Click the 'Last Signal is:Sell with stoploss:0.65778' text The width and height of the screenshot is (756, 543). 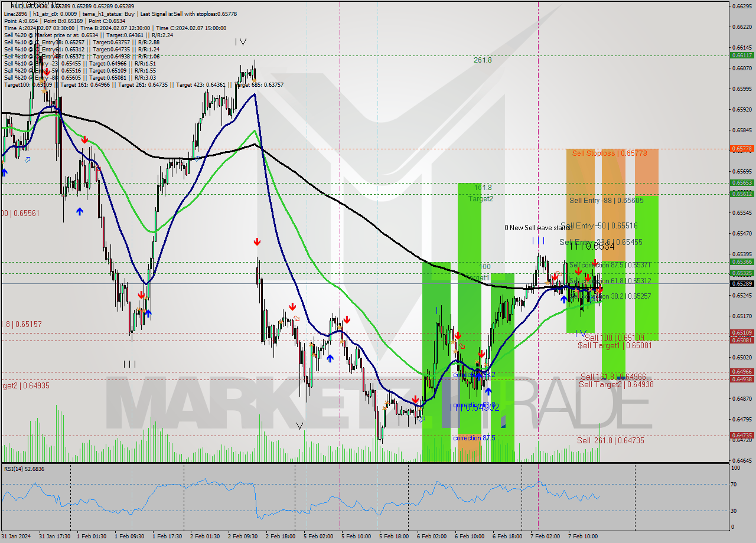pyautogui.click(x=188, y=14)
